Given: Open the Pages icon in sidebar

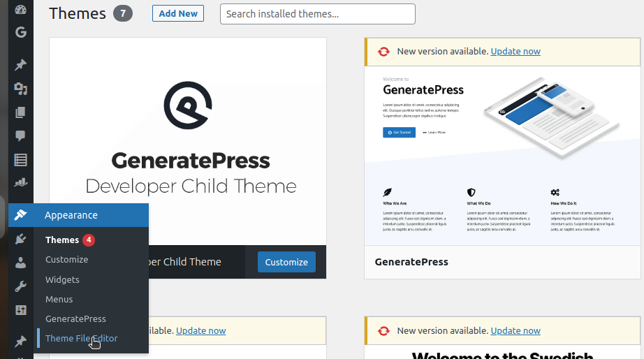Looking at the screenshot, I should pos(20,112).
